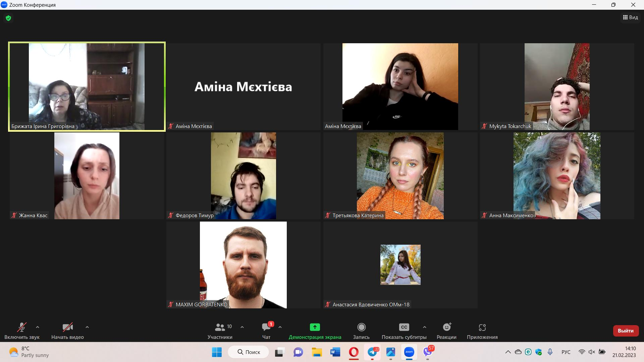Open File Explorer from taskbar

tap(317, 352)
